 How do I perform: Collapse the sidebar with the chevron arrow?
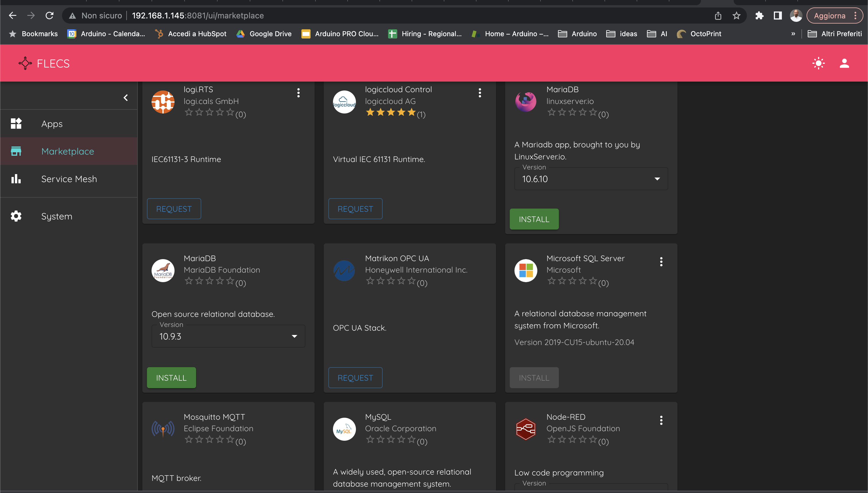click(125, 98)
